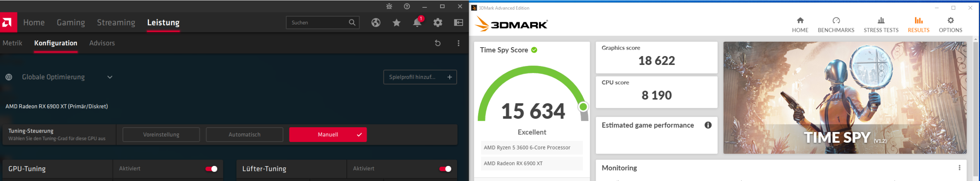
Task: Open 3DMark RESULTS section
Action: 918,25
